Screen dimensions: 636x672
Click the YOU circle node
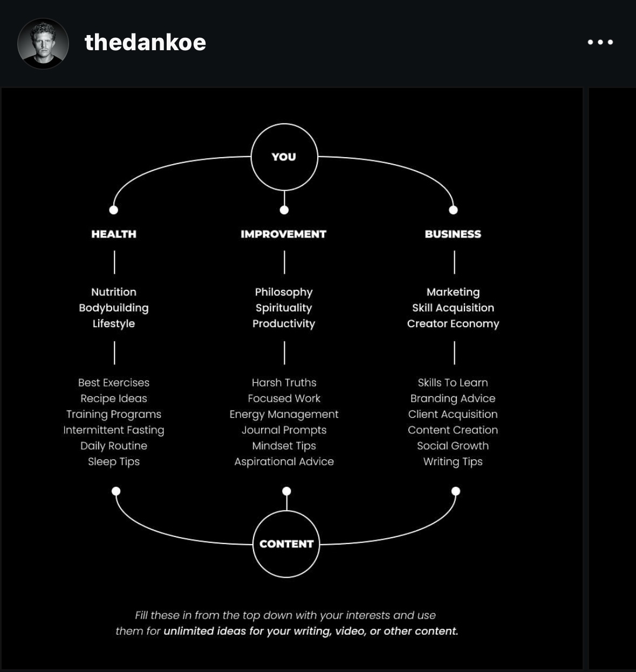click(284, 157)
